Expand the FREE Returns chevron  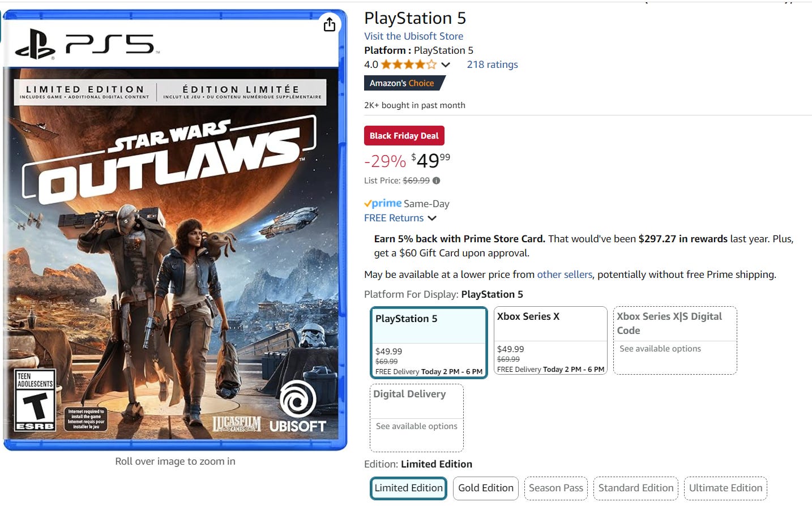pos(432,218)
